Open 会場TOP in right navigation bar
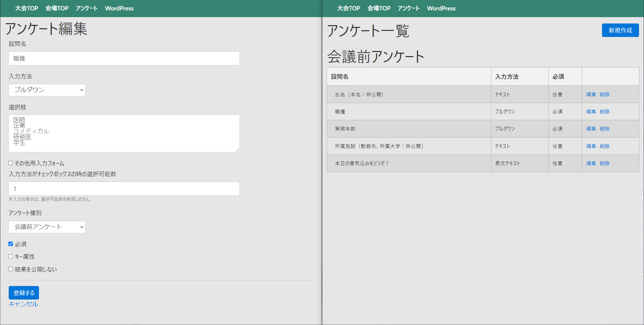The width and height of the screenshot is (644, 325). coord(379,8)
